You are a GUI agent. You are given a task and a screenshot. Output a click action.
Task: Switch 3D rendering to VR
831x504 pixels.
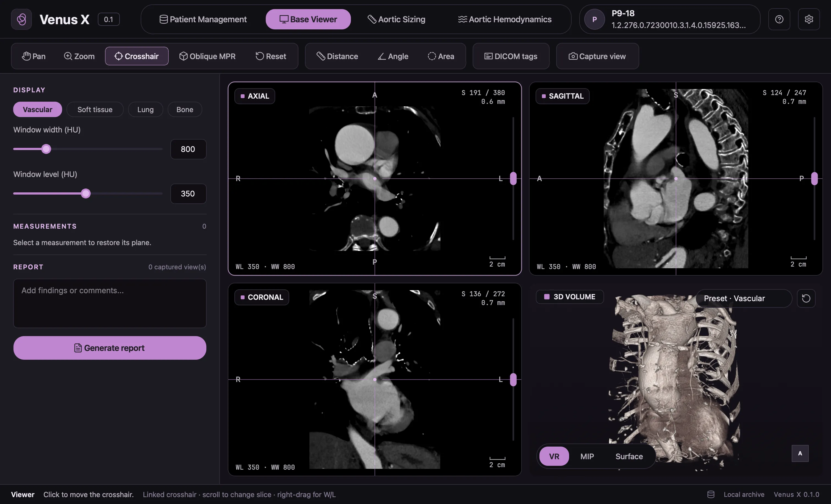tap(554, 456)
